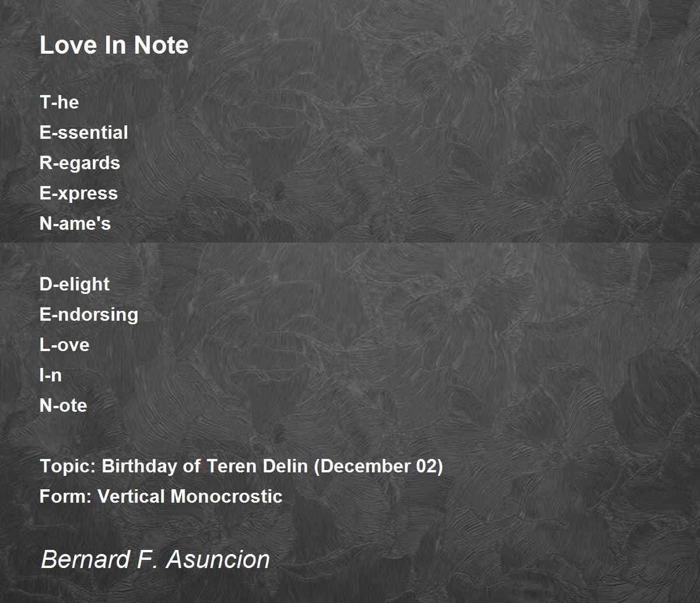
Task: Click the D-elight line
Action: [x=75, y=284]
